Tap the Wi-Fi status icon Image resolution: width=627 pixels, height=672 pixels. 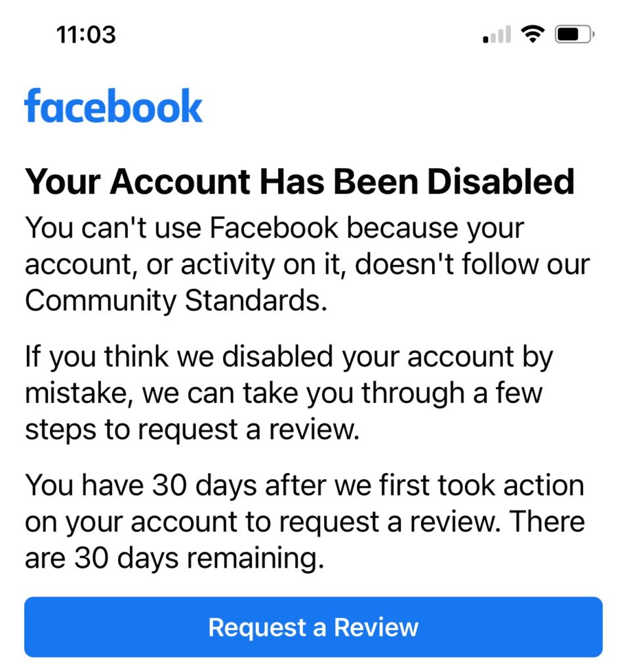(x=533, y=34)
